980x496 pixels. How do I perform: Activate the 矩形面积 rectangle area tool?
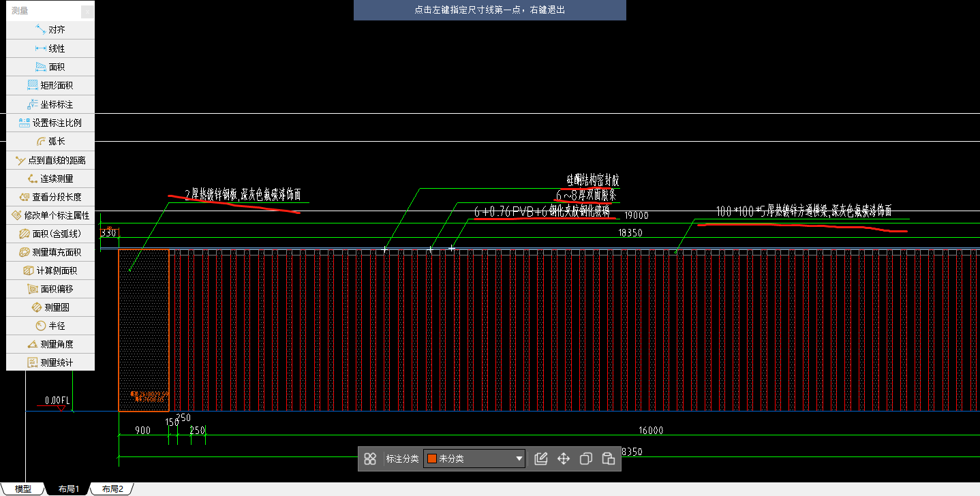click(x=50, y=85)
